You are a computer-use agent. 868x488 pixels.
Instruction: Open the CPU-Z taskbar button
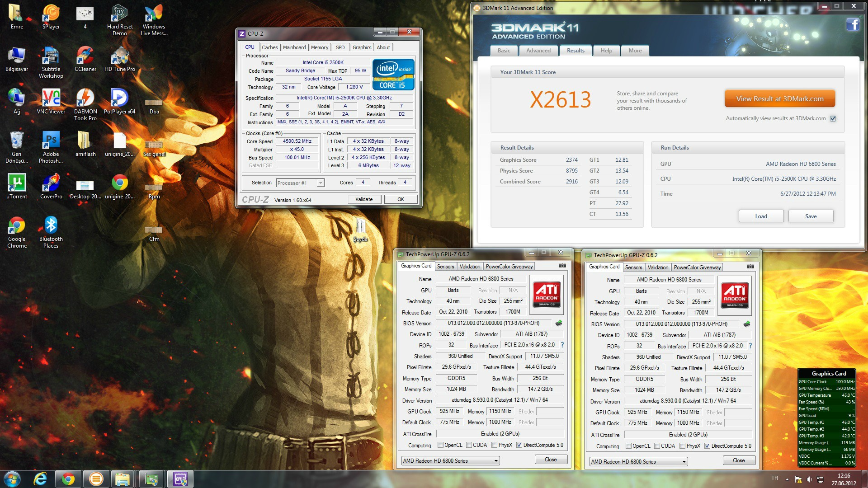click(x=180, y=479)
